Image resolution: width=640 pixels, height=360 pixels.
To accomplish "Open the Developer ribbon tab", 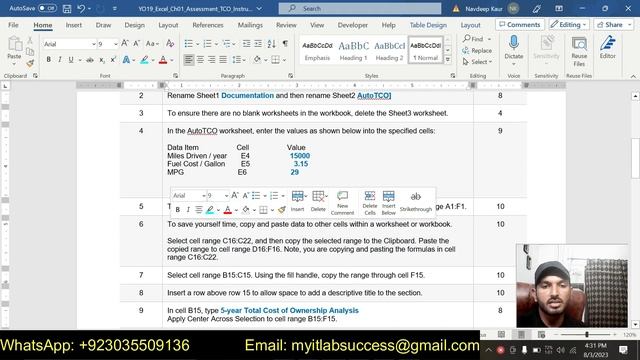I will tap(353, 25).
